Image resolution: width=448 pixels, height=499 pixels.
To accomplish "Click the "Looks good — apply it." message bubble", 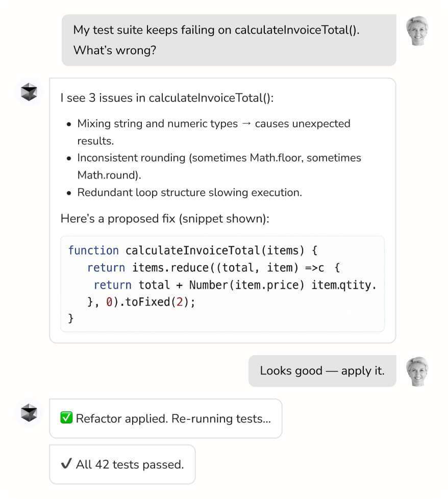I will pyautogui.click(x=322, y=371).
